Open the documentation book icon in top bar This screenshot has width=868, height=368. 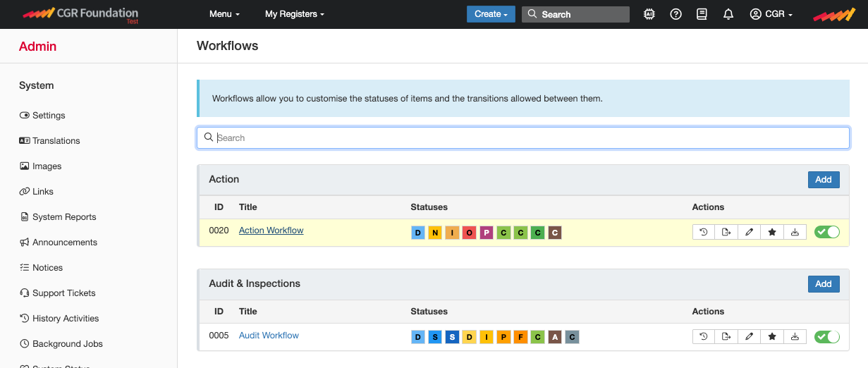(702, 14)
